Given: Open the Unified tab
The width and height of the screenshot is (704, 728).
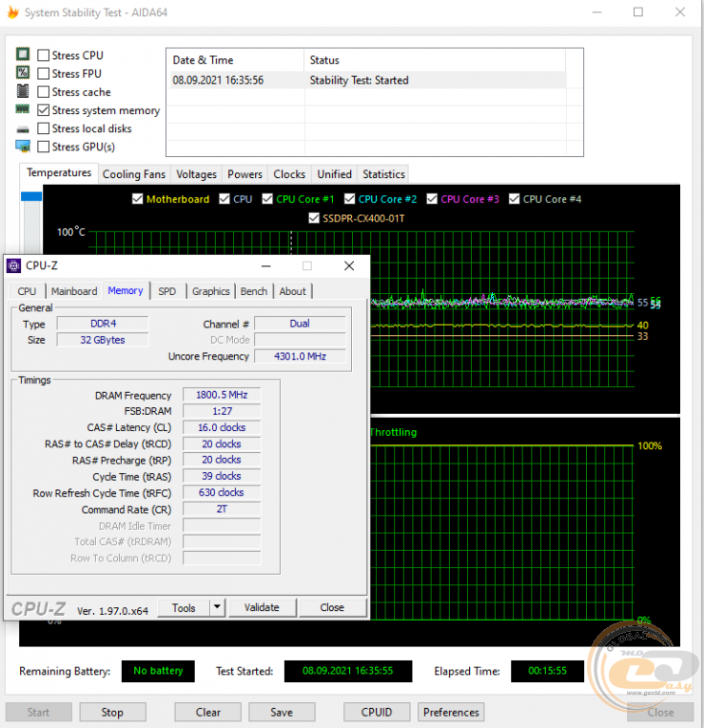Looking at the screenshot, I should [x=335, y=174].
